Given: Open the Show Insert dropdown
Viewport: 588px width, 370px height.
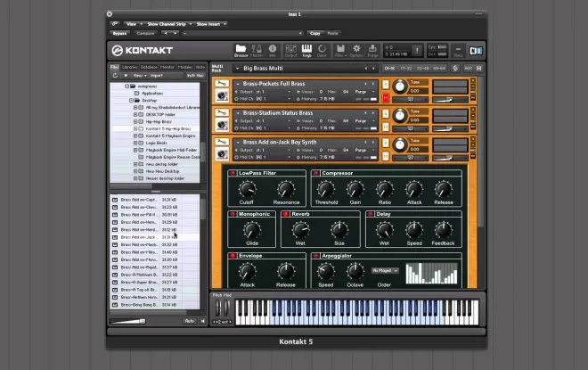Looking at the screenshot, I should click(211, 24).
